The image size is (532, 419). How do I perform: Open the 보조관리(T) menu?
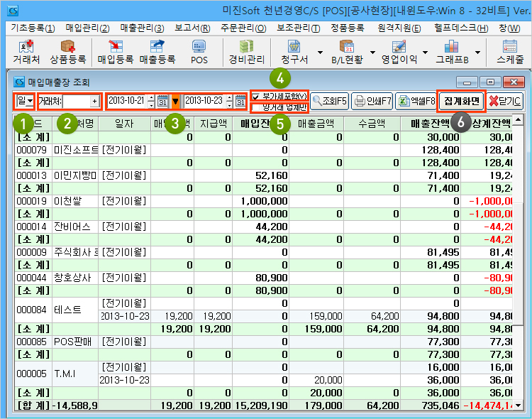click(x=298, y=28)
